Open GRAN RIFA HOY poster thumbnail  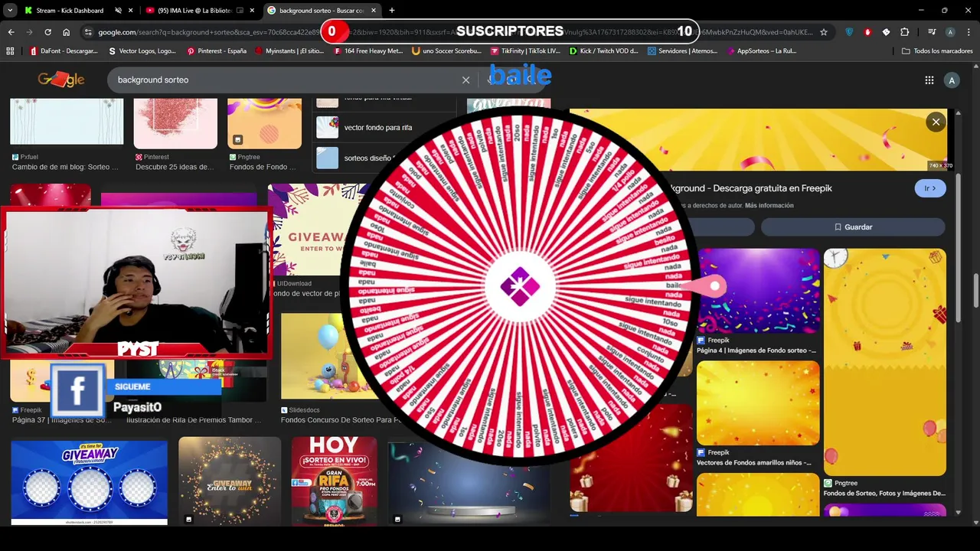click(334, 481)
